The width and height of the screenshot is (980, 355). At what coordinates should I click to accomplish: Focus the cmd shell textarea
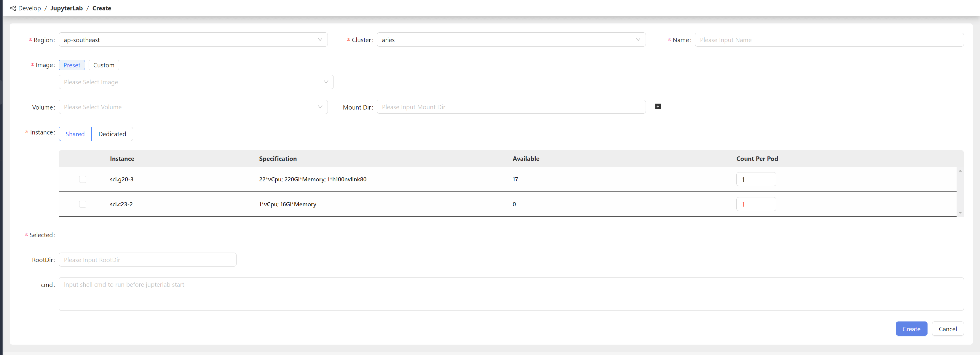[511, 294]
